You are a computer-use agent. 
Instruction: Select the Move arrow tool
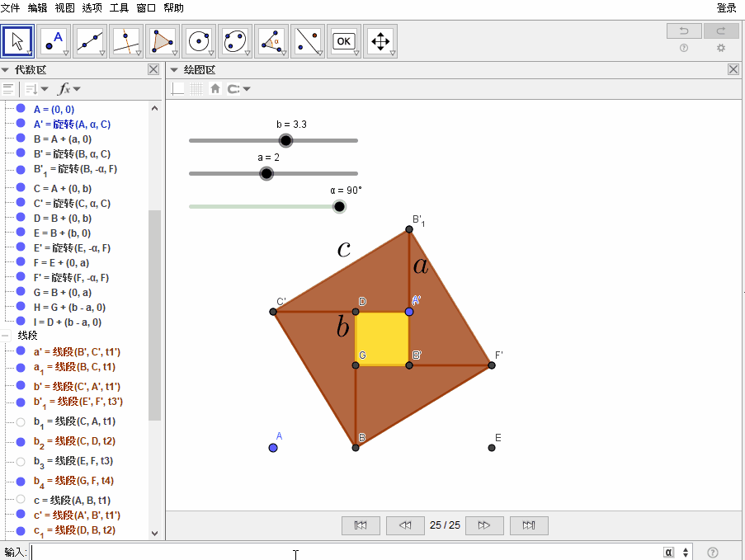tap(17, 41)
